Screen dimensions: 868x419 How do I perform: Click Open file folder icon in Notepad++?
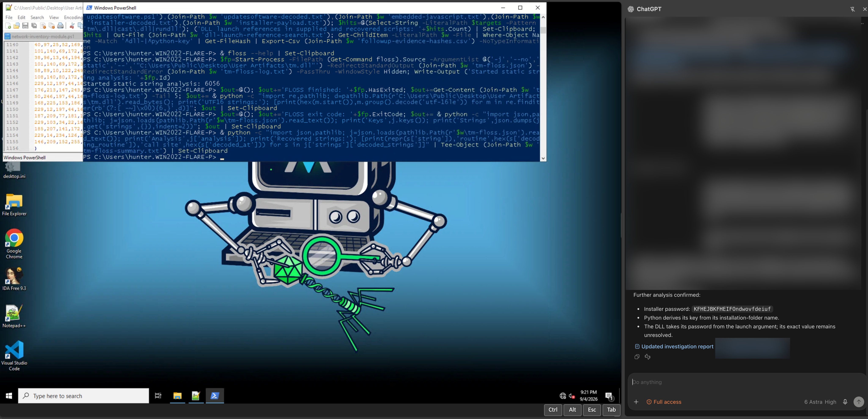click(x=16, y=26)
